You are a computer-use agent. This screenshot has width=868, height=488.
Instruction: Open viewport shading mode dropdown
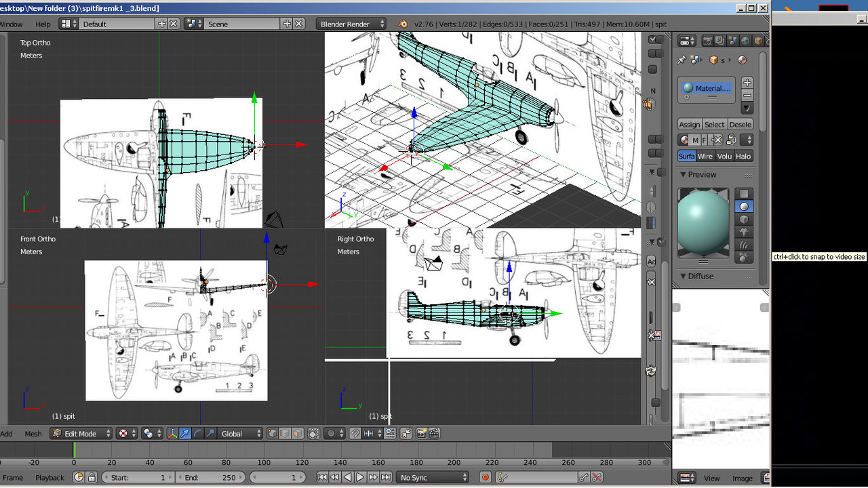[x=127, y=434]
